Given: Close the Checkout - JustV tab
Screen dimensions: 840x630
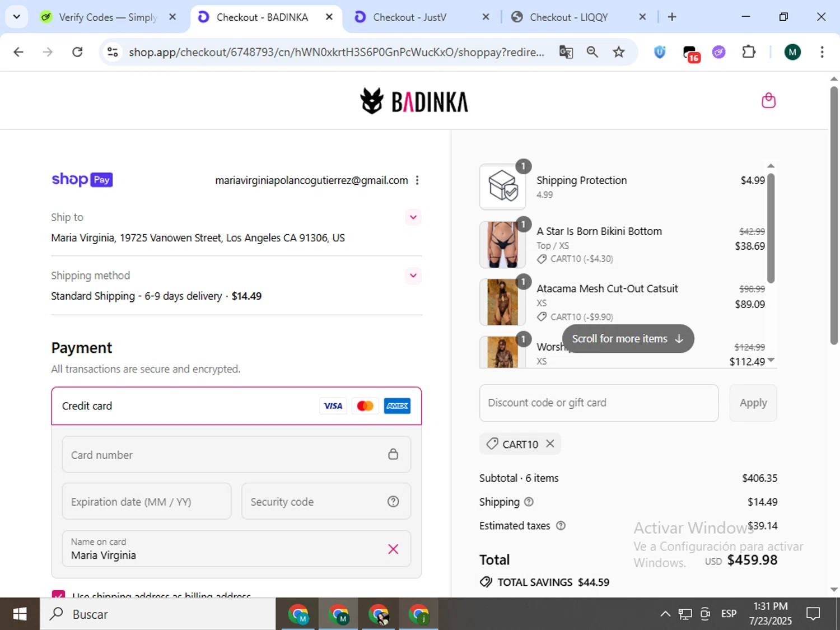Looking at the screenshot, I should click(486, 17).
